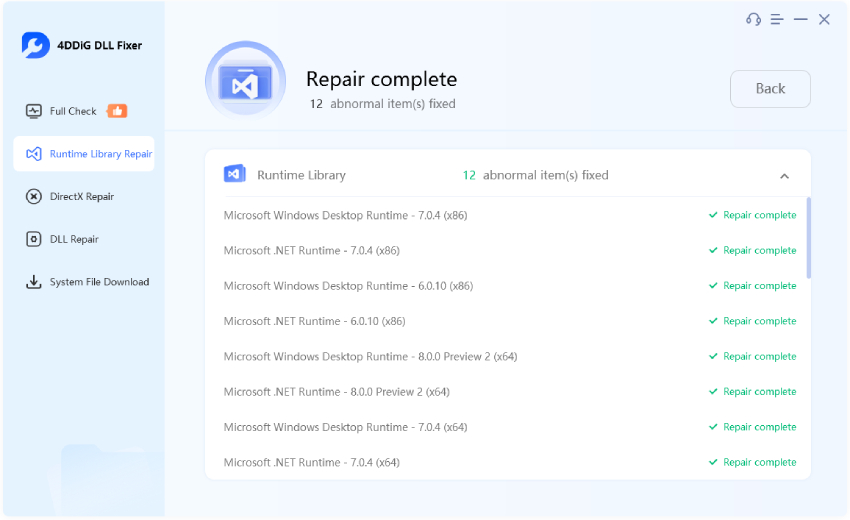Click Repair complete for .NET Runtime 6.0.10 (x86)
Image resolution: width=850 pixels, height=520 pixels.
pyautogui.click(x=752, y=321)
